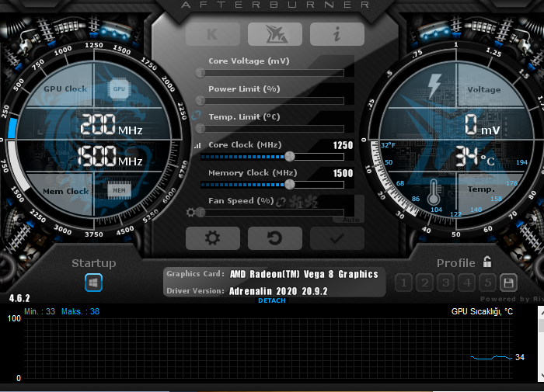Screen dimensions: 544x392
Task: Toggle Windows startup icon under Startup
Action: click(x=94, y=283)
